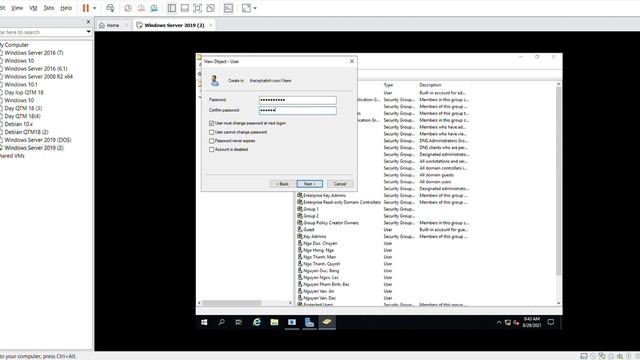Select Debian 10.x in the library
The height and width of the screenshot is (360, 640).
click(18, 124)
